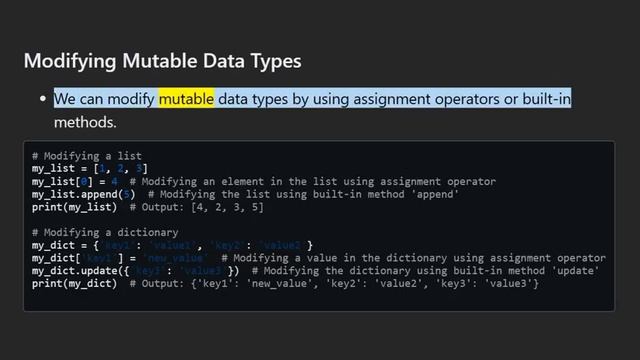Click the code "my_list.append(5)"
Screen dimensions: 640x360
[84, 194]
